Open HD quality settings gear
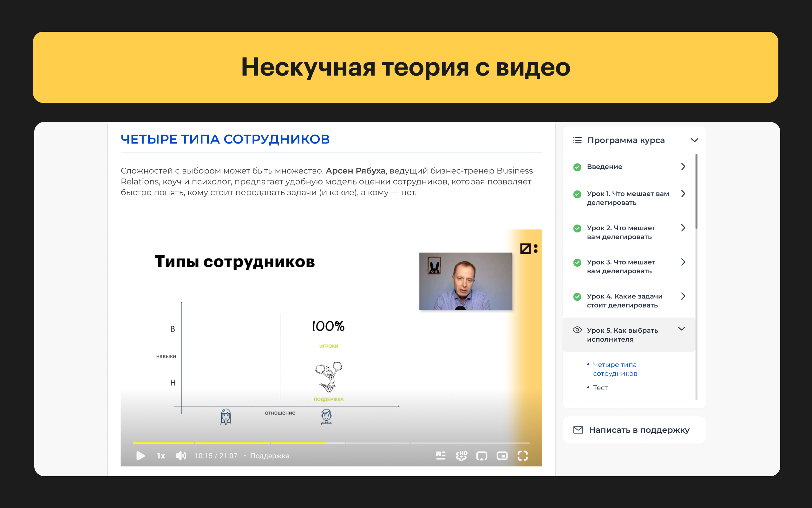The width and height of the screenshot is (812, 508). pos(462,456)
